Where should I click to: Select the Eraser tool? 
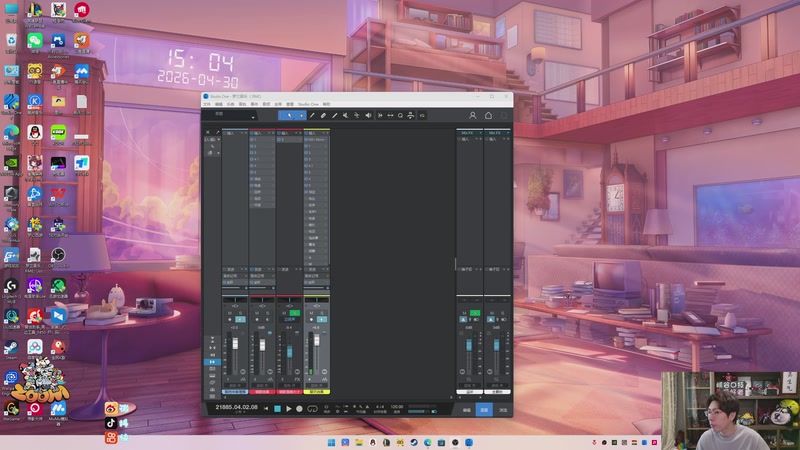pyautogui.click(x=323, y=115)
